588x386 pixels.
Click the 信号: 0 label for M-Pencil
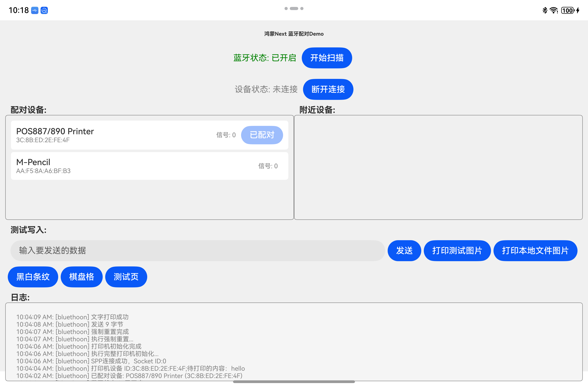(x=268, y=166)
